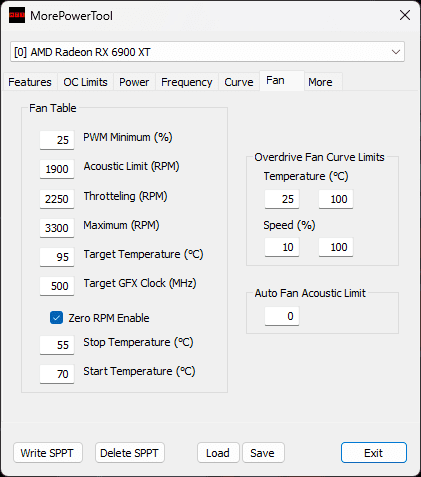Screen dimensions: 421x477
Task: Open the Curve tab
Action: click(x=239, y=82)
